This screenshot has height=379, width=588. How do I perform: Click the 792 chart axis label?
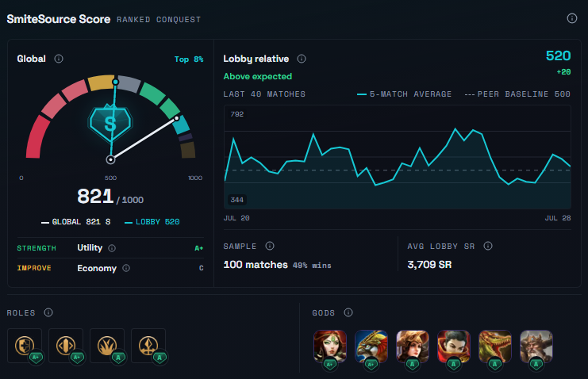pyautogui.click(x=237, y=114)
